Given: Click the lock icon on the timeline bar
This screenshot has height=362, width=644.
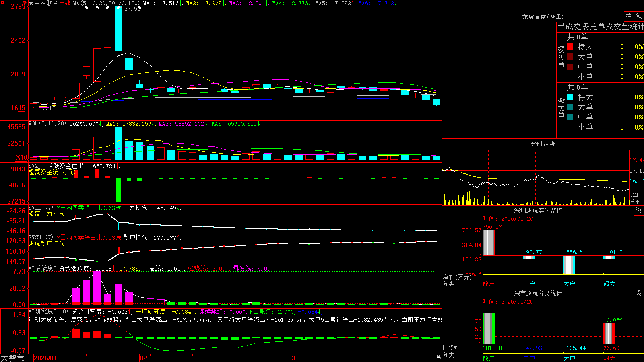Looking at the screenshot, I should click(x=438, y=357).
